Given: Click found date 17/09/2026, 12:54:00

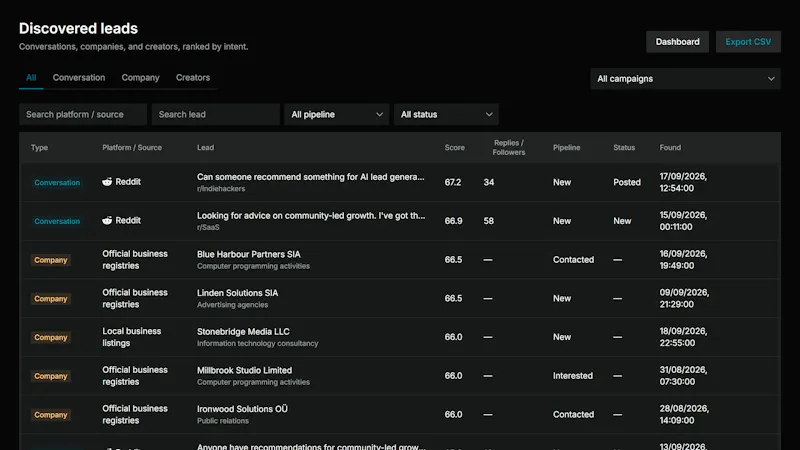Looking at the screenshot, I should (683, 182).
